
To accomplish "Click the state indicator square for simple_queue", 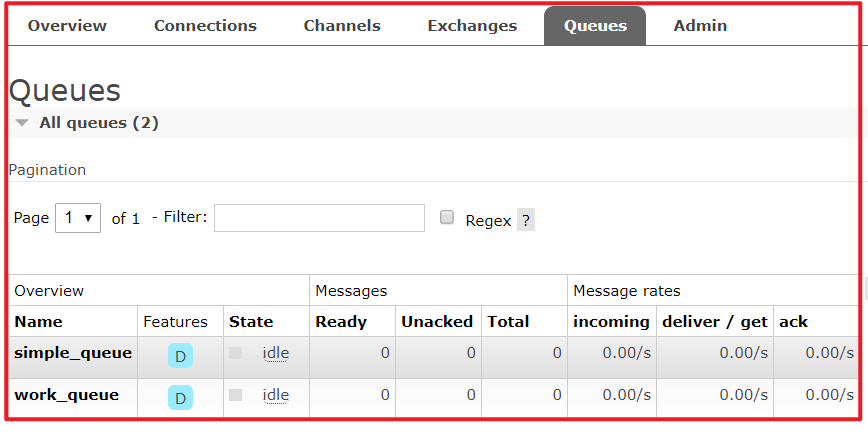I will (236, 353).
